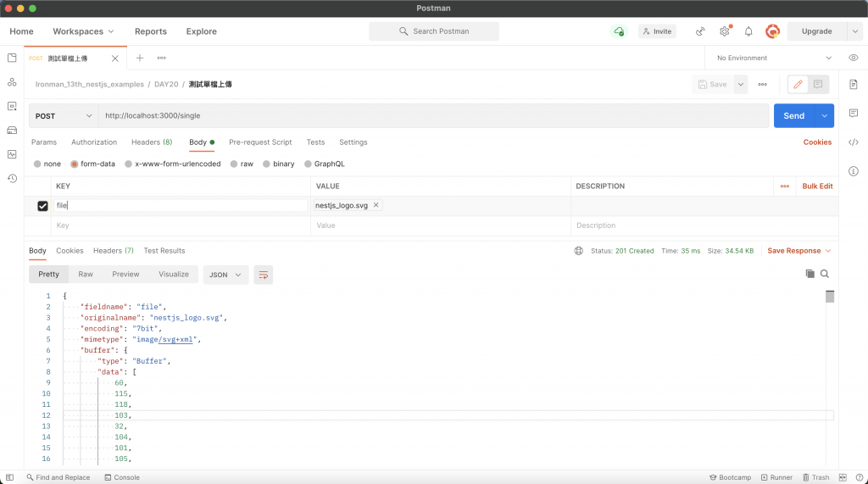Expand the Send button arrow
The width and height of the screenshot is (868, 484).
coord(824,116)
